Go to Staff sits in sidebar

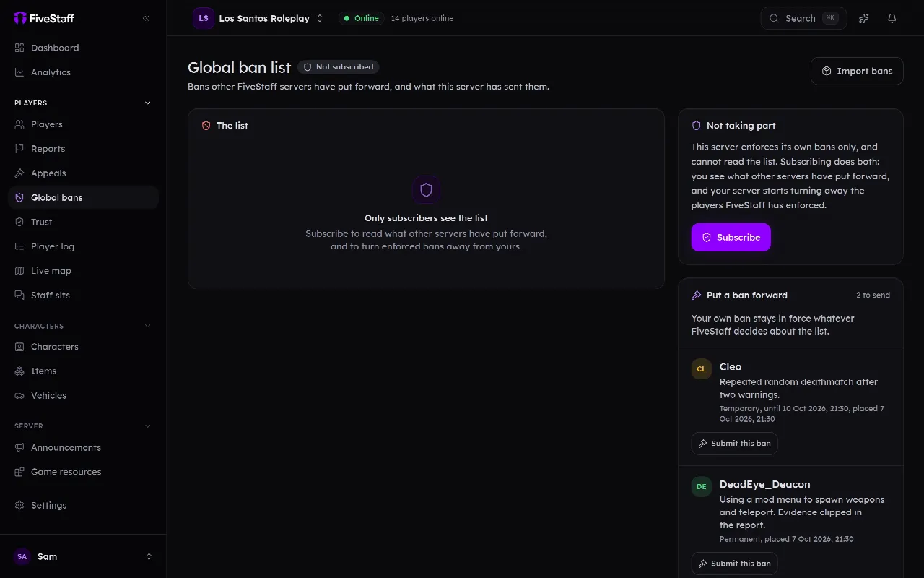(x=83, y=296)
